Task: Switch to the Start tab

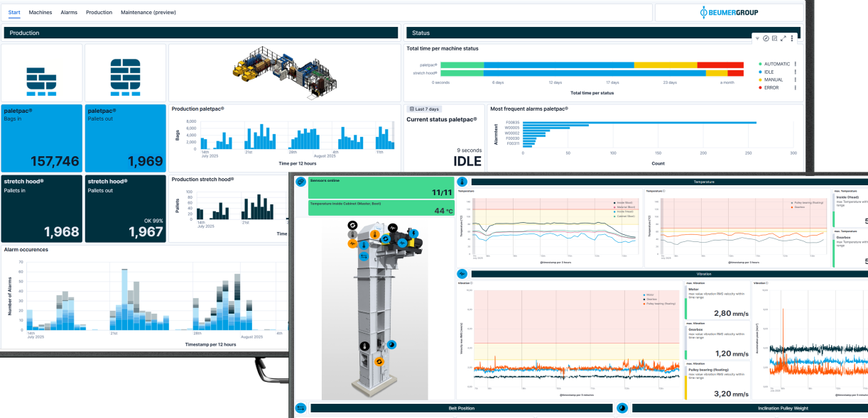Action: pyautogui.click(x=14, y=13)
